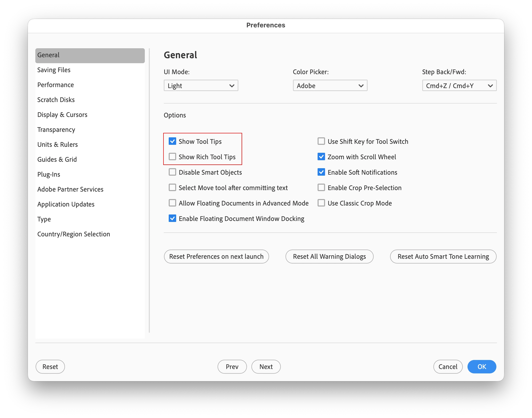Image resolution: width=532 pixels, height=418 pixels.
Task: Open the Performance preferences section
Action: click(55, 85)
